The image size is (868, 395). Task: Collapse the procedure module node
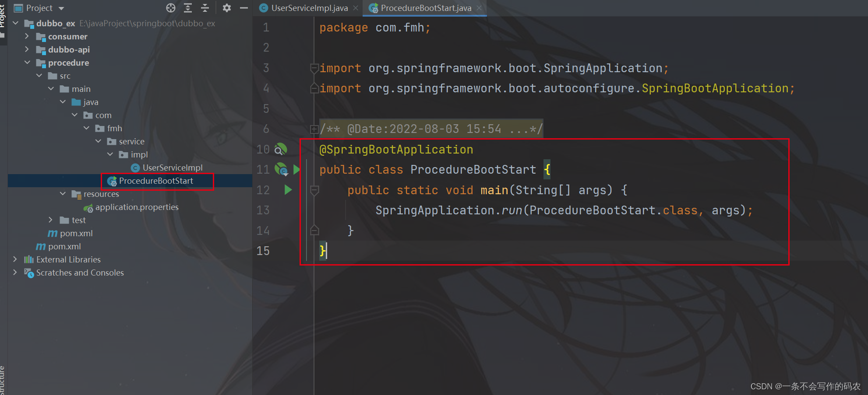point(27,63)
